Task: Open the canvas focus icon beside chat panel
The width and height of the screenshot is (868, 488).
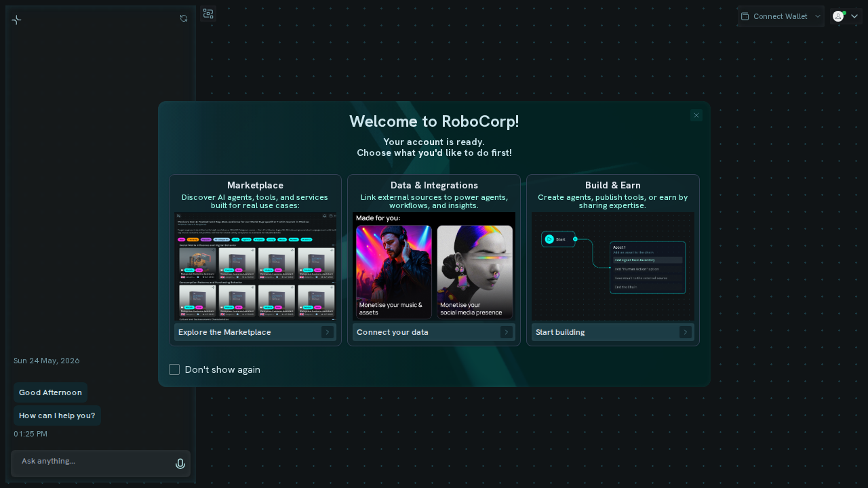Action: pyautogui.click(x=208, y=14)
